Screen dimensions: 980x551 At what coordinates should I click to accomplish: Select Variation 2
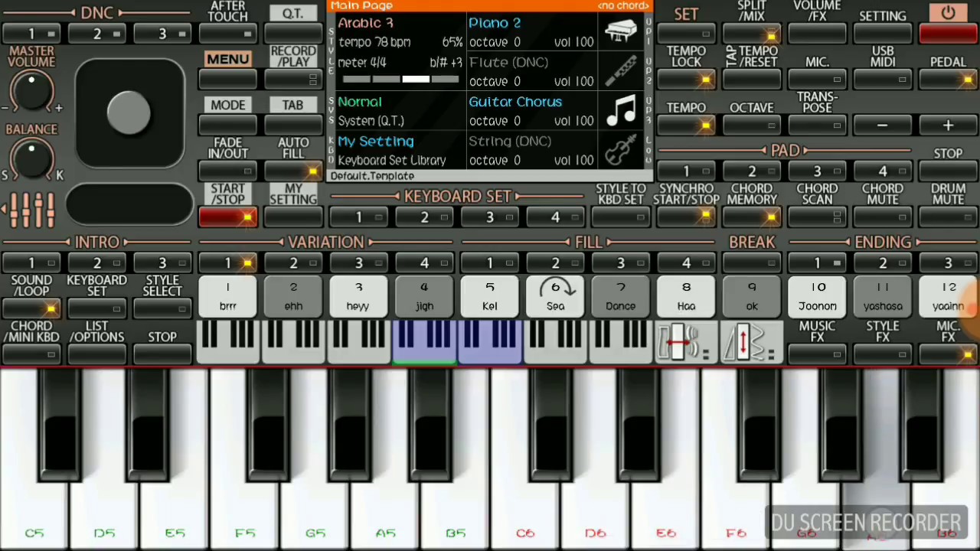point(293,262)
